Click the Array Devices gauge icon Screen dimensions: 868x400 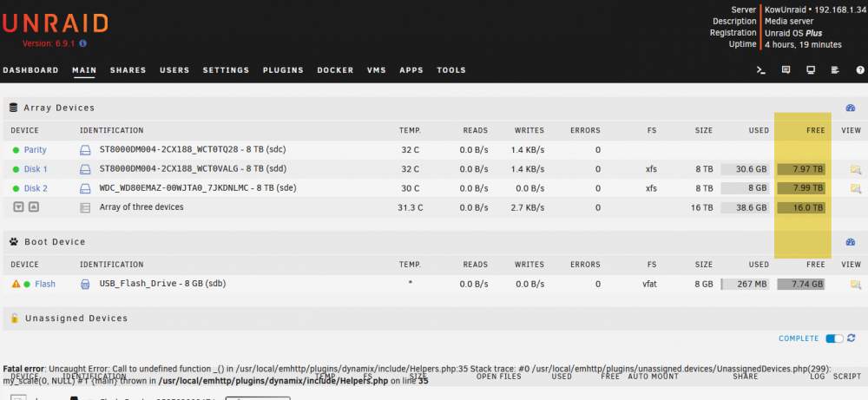pos(851,108)
